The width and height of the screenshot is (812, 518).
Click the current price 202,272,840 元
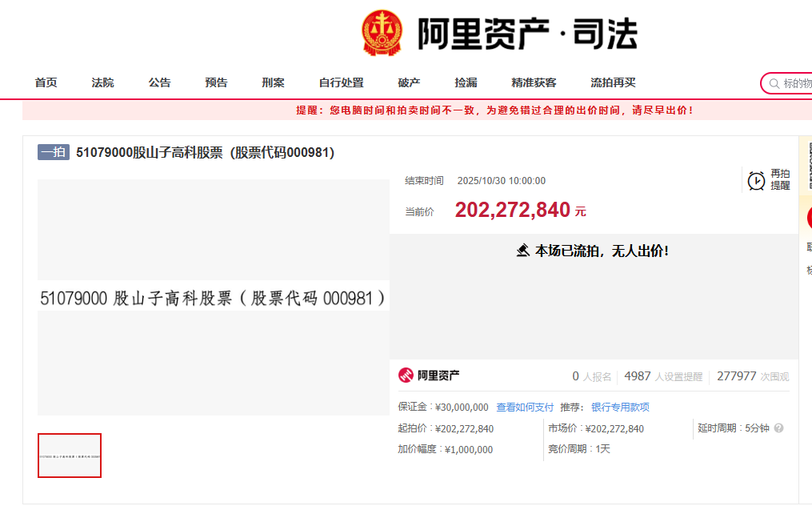tap(521, 210)
